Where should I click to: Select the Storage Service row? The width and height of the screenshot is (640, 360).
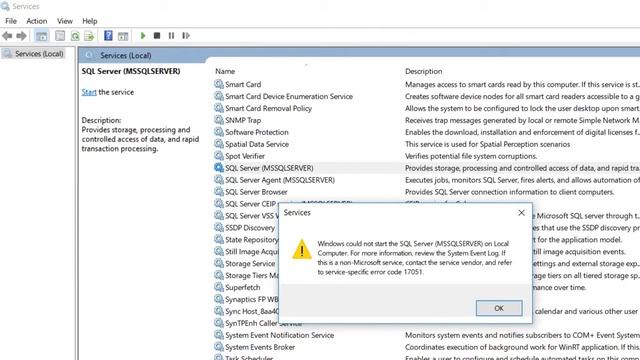[250, 263]
